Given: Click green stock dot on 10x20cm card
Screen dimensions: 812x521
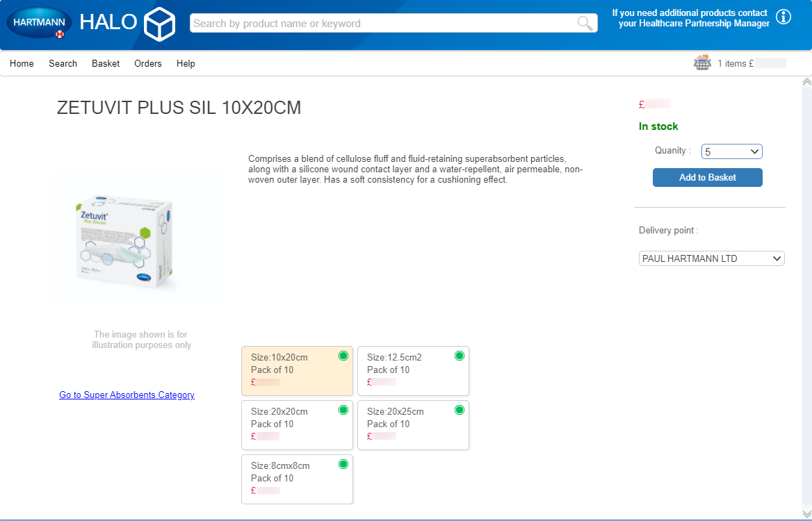Looking at the screenshot, I should pyautogui.click(x=343, y=356).
